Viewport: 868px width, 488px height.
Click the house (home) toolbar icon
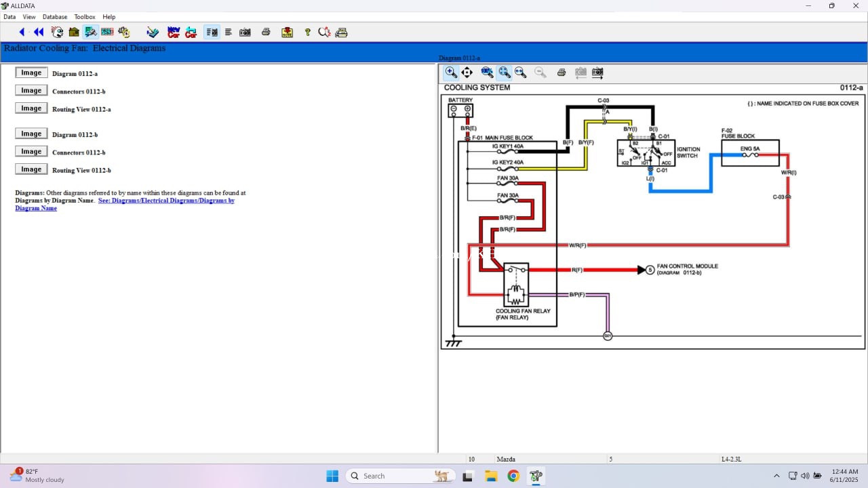[x=74, y=32]
